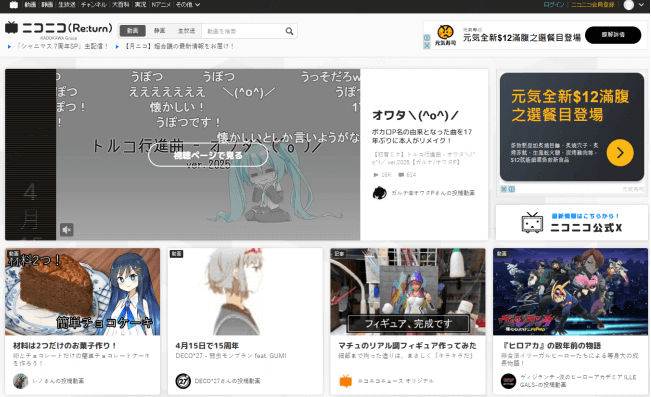The height and width of the screenshot is (397, 651).
Task: Click the DECO*27さんの投稿動画 text
Action: 228,381
